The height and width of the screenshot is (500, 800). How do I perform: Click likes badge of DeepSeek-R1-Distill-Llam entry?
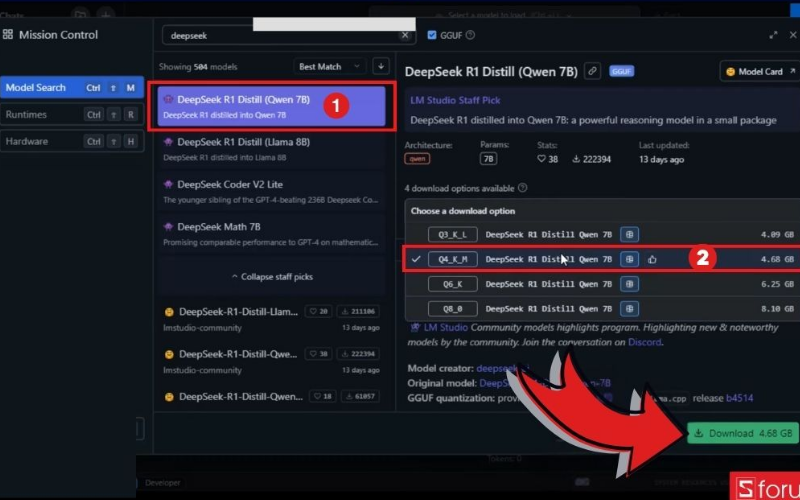319,311
